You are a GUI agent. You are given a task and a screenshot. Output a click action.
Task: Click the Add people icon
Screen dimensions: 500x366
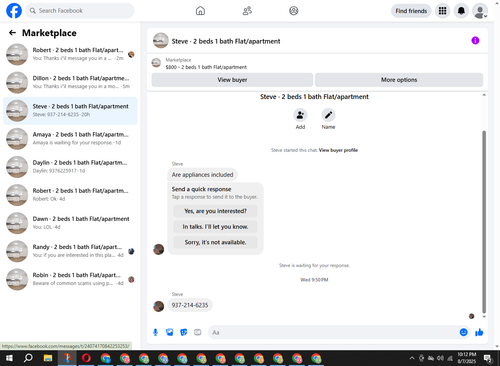300,115
